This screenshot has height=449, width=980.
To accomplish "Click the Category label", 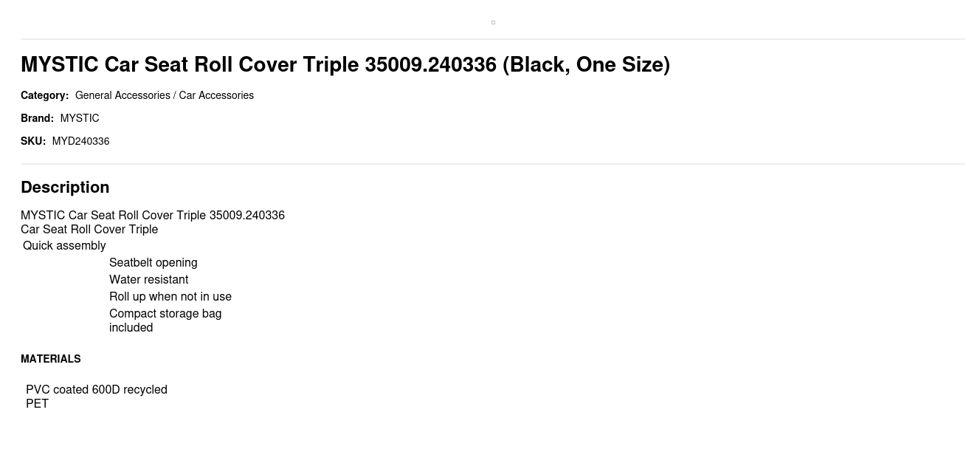I will (44, 95).
